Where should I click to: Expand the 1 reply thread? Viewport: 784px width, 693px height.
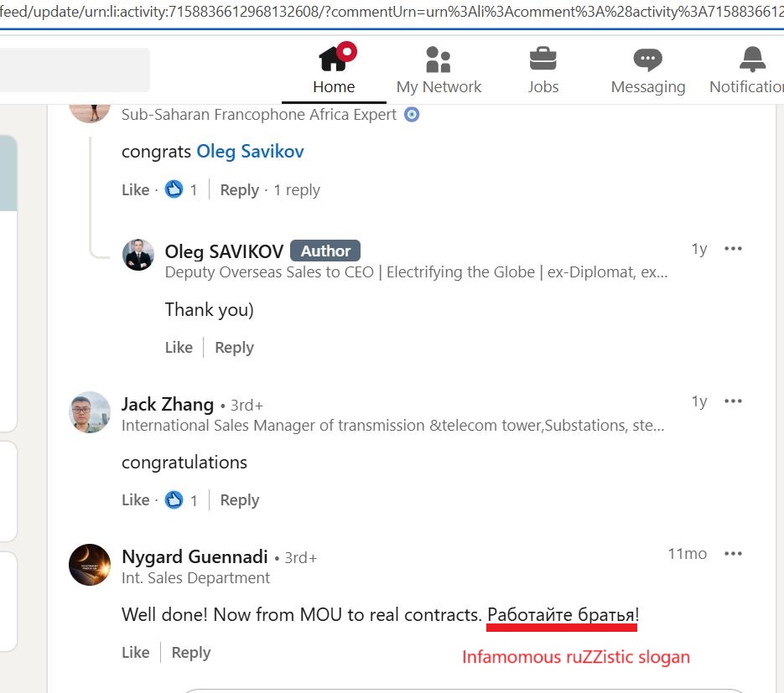[297, 190]
